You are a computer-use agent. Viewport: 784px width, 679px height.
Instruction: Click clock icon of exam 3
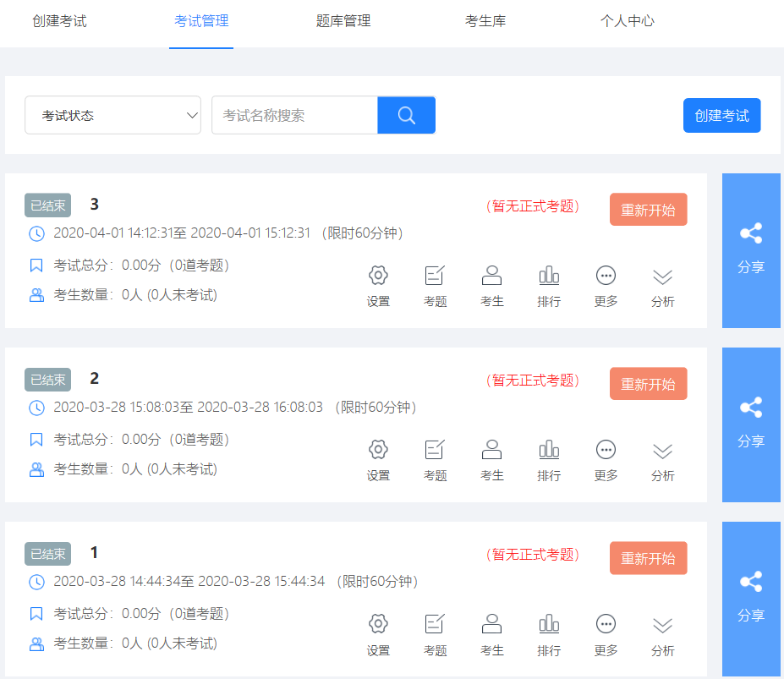click(x=36, y=233)
